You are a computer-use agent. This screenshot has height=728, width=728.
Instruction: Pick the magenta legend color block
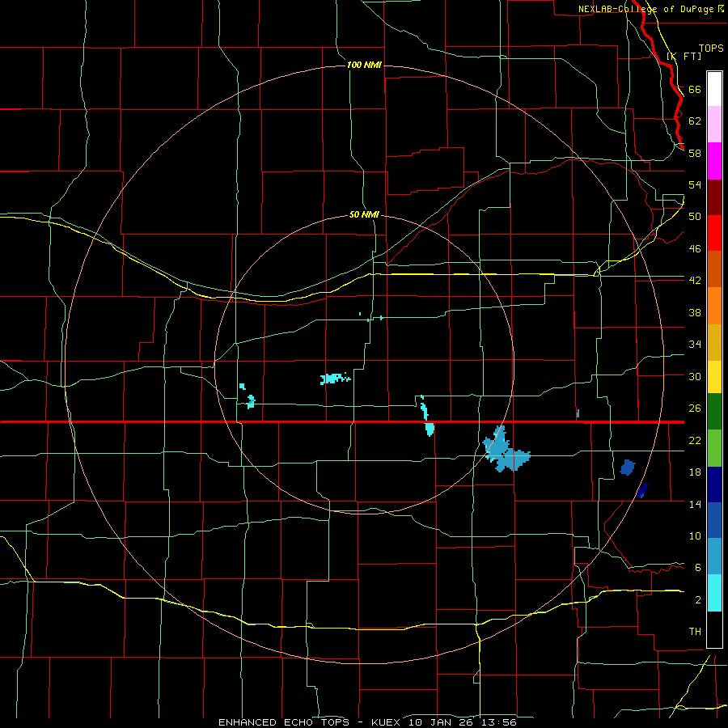pyautogui.click(x=714, y=161)
